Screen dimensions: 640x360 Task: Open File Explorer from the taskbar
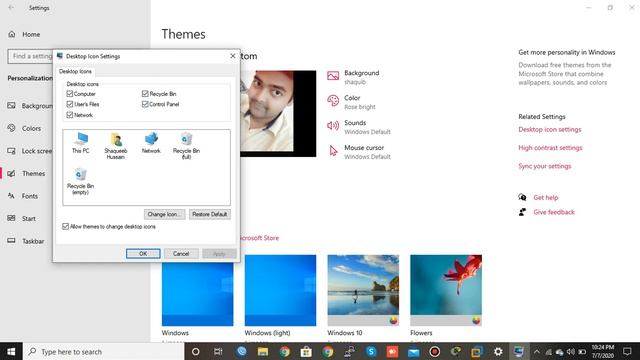click(263, 351)
